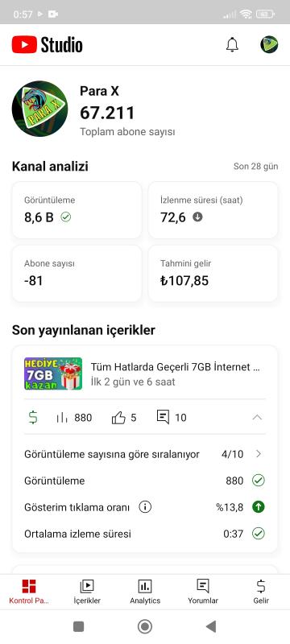Open the notifications bell
The width and height of the screenshot is (290, 644).
tap(232, 45)
